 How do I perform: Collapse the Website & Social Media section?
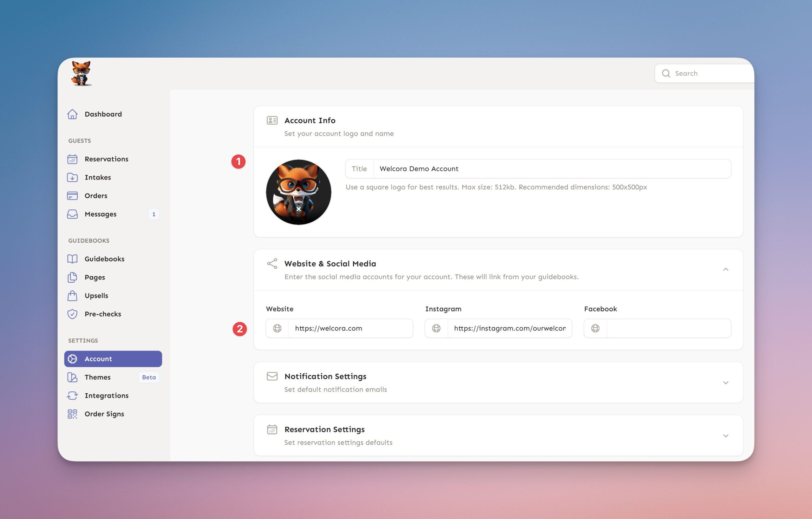[x=725, y=269]
